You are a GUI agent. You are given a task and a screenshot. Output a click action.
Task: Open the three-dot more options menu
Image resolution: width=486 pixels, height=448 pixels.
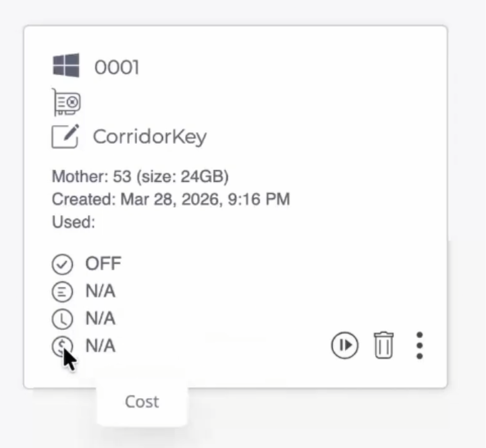pyautogui.click(x=420, y=345)
